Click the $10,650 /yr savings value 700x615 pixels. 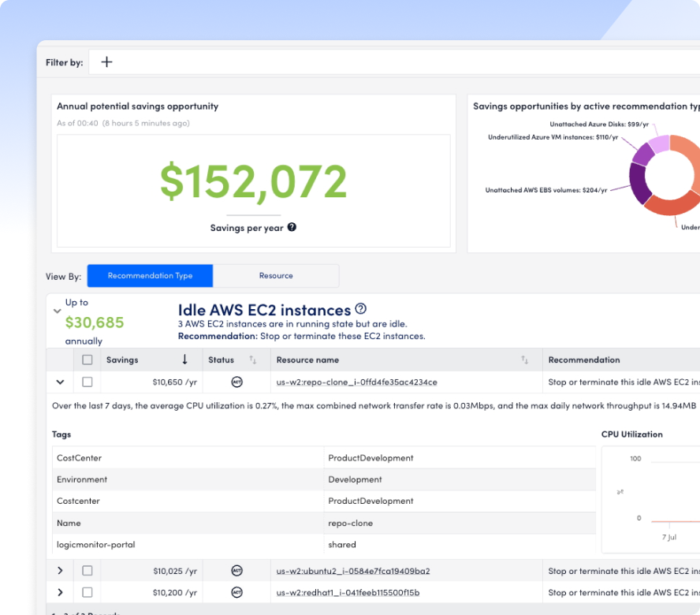[174, 382]
